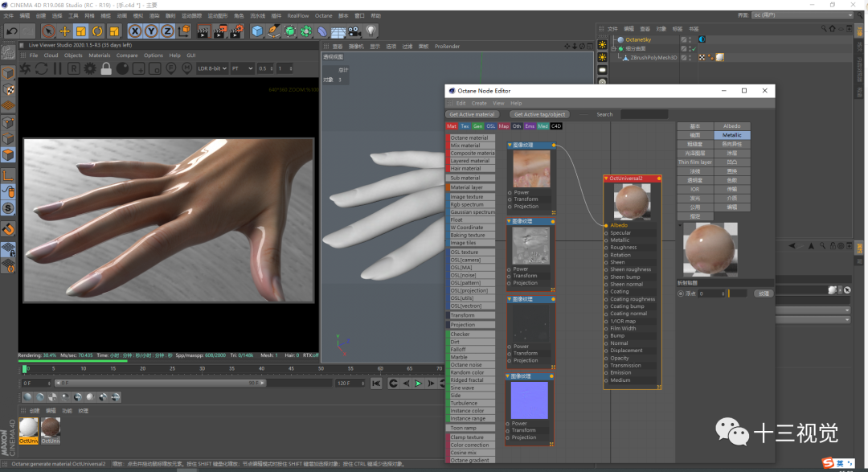868x472 pixels.
Task: Click the coordinate system cube icon
Action: (x=184, y=31)
